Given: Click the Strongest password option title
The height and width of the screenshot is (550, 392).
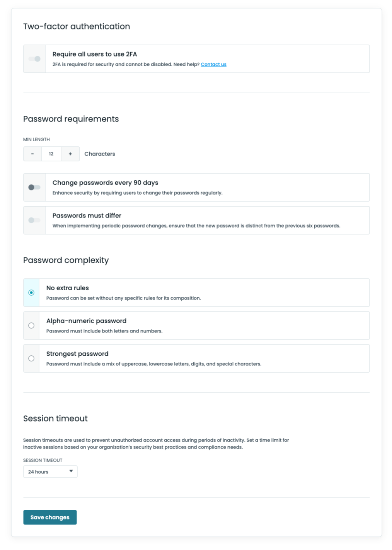Looking at the screenshot, I should pos(77,354).
